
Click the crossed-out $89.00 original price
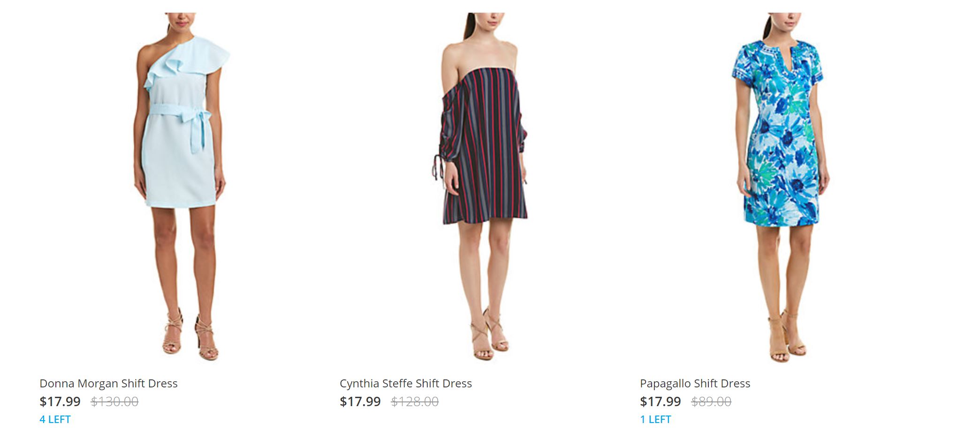(711, 402)
